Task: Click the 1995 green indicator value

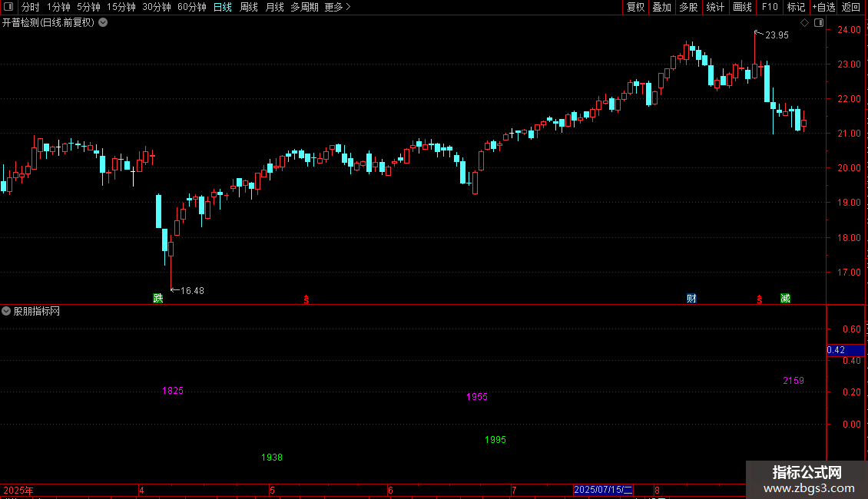Action: tap(495, 440)
